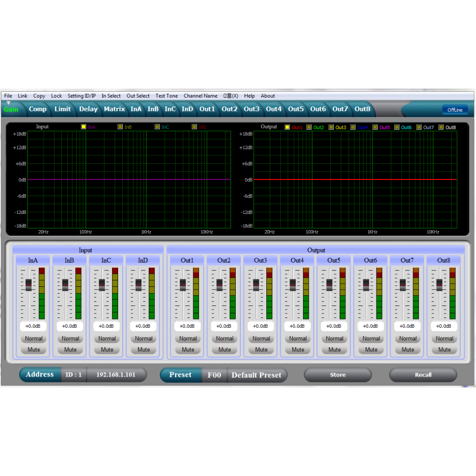Click the Address button
476x476 pixels.
point(40,375)
